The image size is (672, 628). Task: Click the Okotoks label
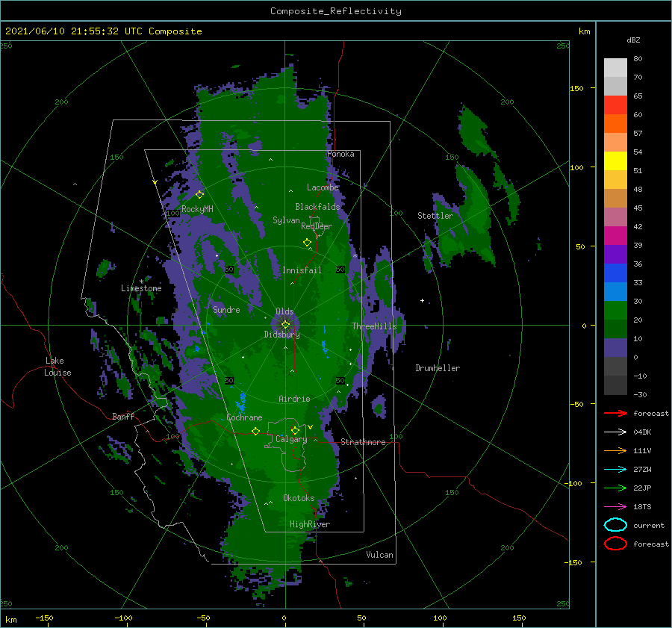pyautogui.click(x=299, y=498)
